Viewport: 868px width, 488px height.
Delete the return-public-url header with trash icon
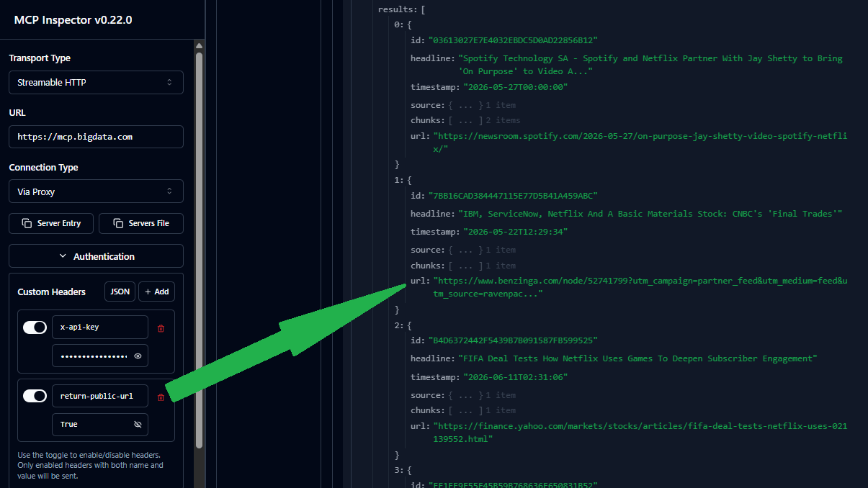tap(161, 397)
